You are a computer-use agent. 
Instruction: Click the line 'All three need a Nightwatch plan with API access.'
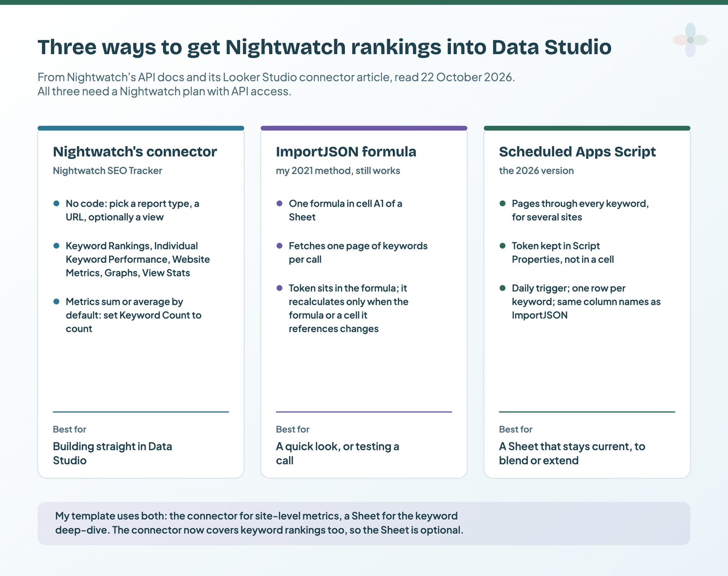tap(164, 92)
